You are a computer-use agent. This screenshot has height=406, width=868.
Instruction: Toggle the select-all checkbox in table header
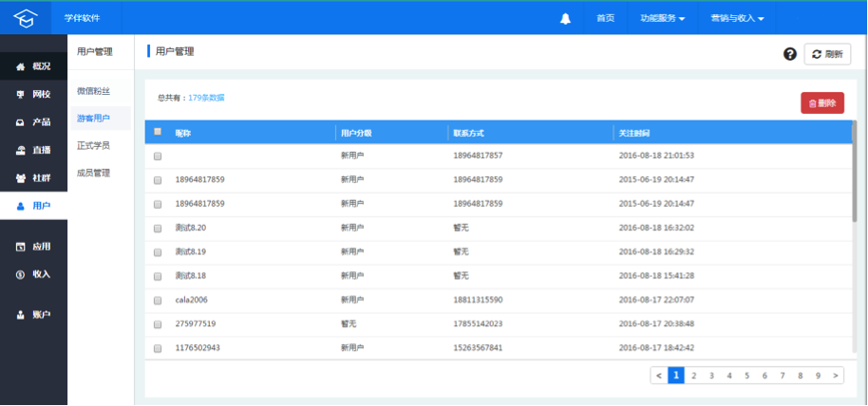point(158,132)
